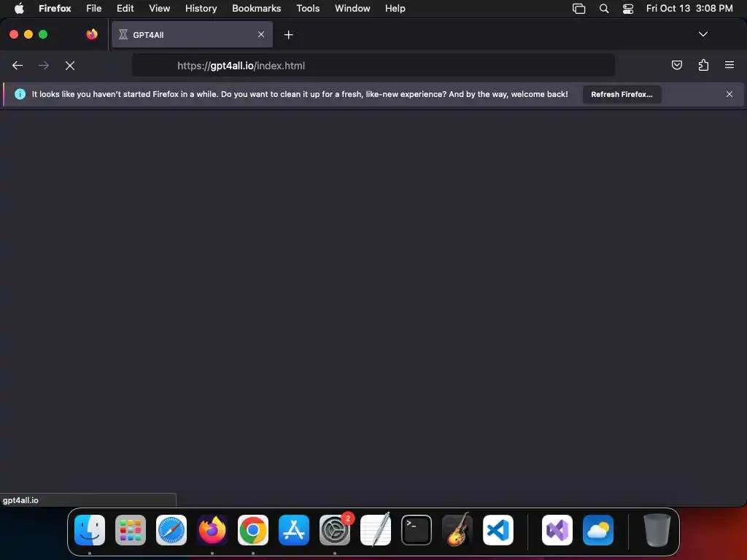Close the GPT4All tab
This screenshot has height=560, width=747.
click(x=261, y=34)
